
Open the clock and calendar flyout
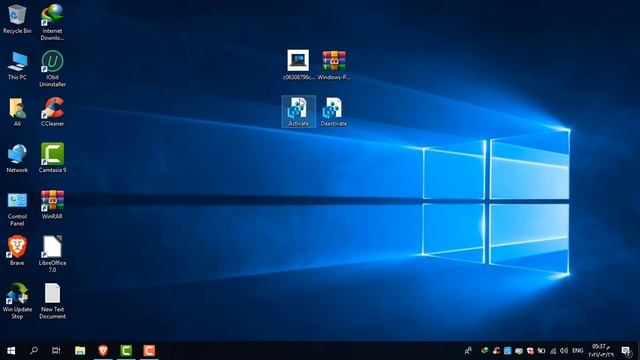coord(600,351)
